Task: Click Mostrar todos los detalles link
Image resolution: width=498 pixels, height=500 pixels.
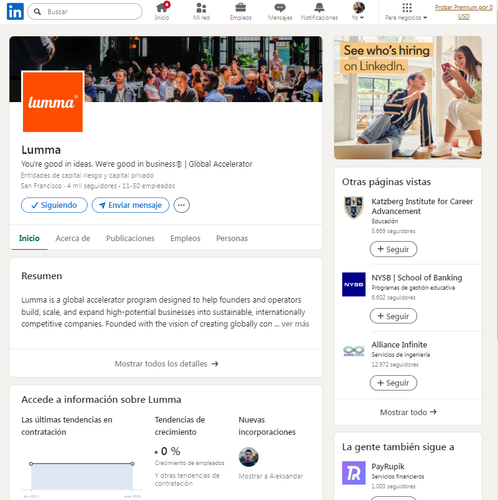Action: [x=166, y=364]
